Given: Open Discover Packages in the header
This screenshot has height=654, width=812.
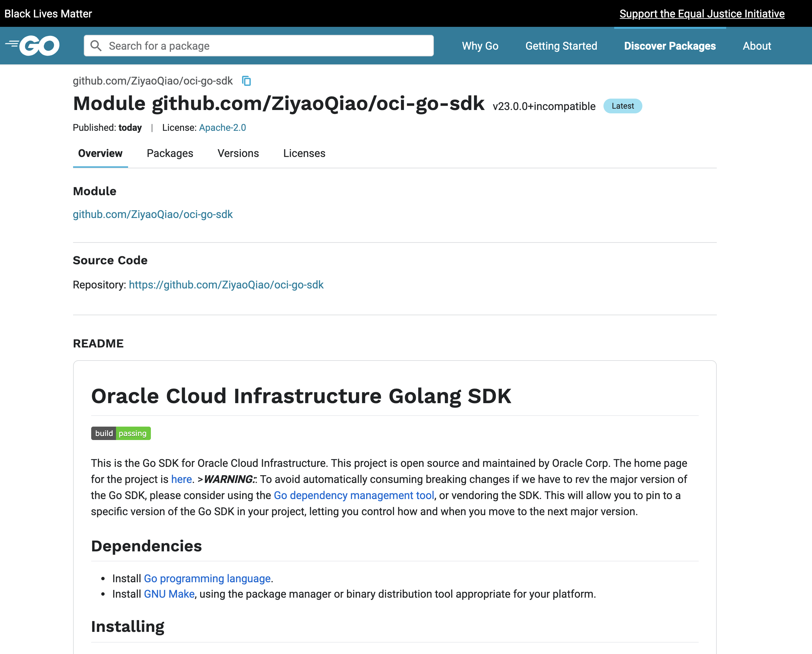Looking at the screenshot, I should click(x=670, y=46).
